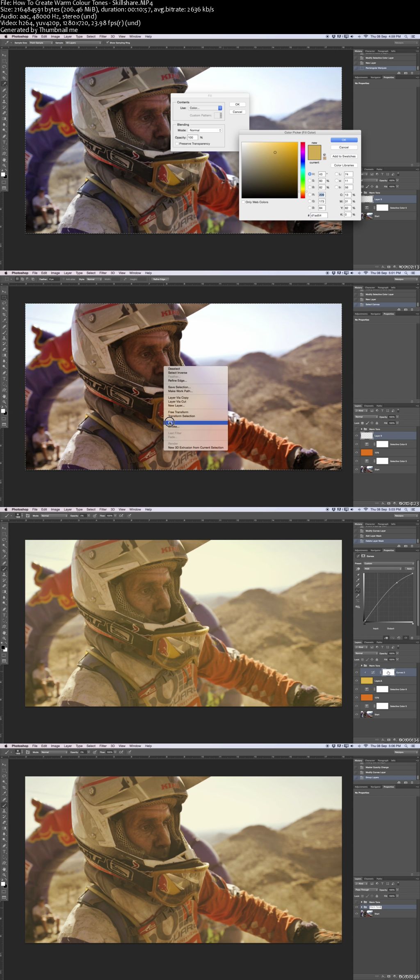This screenshot has height=980, width=420.
Task: Click the reset-to-defaults icon below the Curves graph
Action: 399,638
